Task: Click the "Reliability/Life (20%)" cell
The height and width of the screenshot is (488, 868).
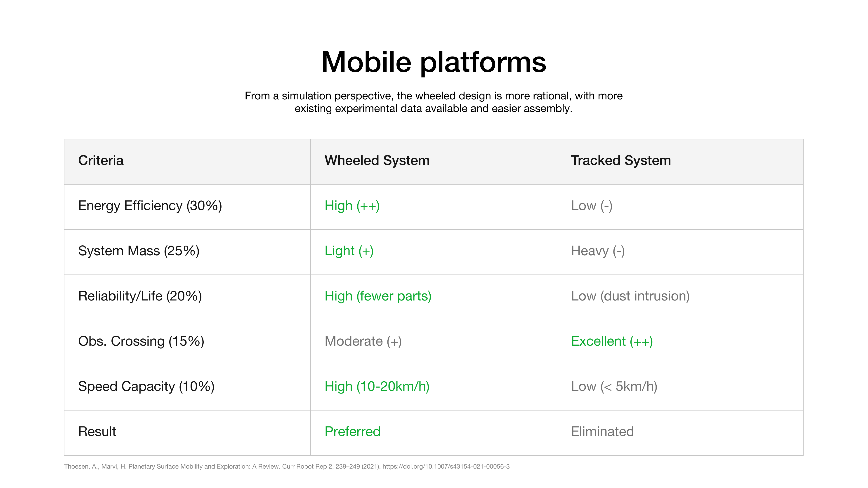Action: click(140, 296)
